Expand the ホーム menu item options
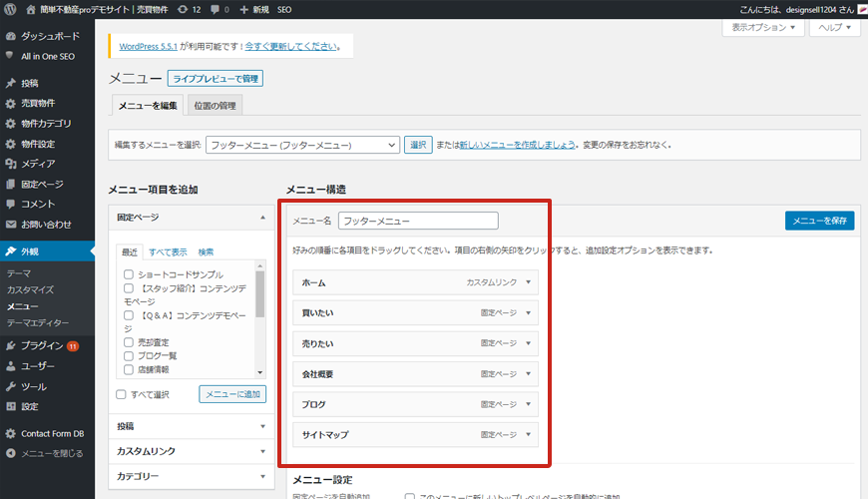This screenshot has height=499, width=868. coord(528,282)
